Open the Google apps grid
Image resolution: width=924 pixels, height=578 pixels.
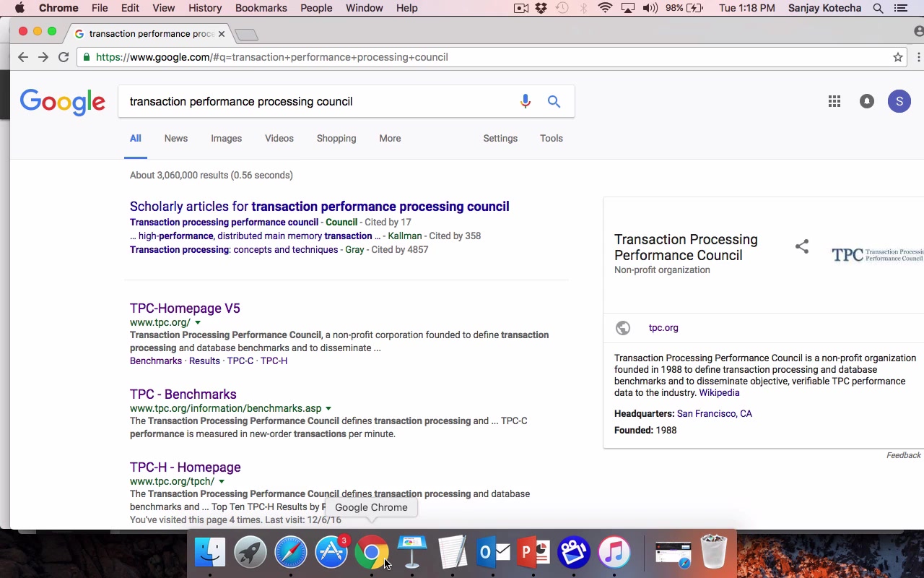[x=834, y=102]
